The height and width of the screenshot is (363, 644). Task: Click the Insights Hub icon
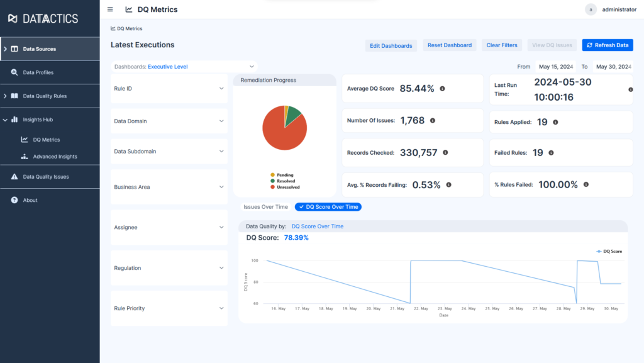16,119
